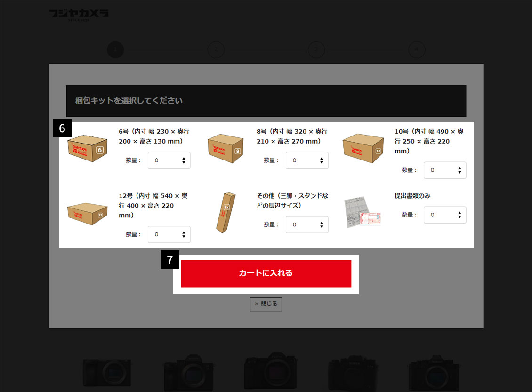Open the 6号 quantity spinner arrows
The width and height of the screenshot is (532, 392).
tap(184, 160)
